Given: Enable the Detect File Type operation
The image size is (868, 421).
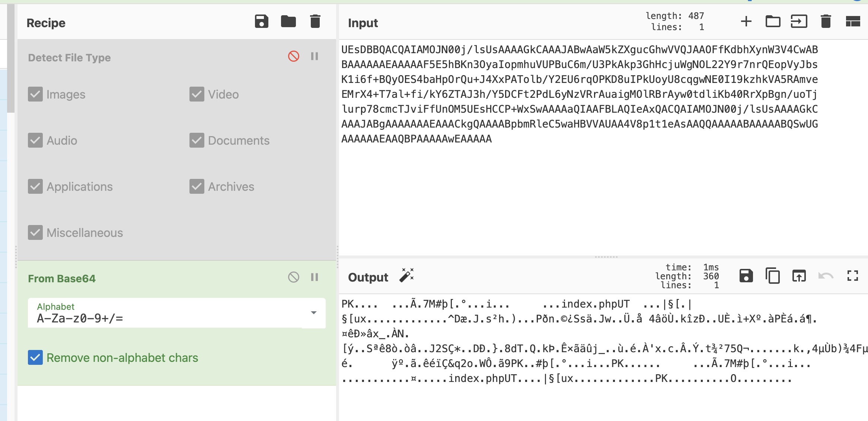Looking at the screenshot, I should pos(293,56).
